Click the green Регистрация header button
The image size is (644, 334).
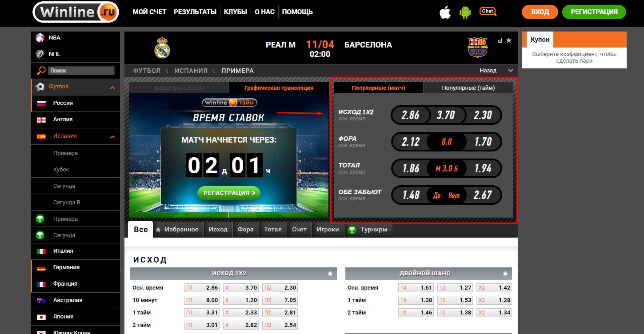click(594, 12)
